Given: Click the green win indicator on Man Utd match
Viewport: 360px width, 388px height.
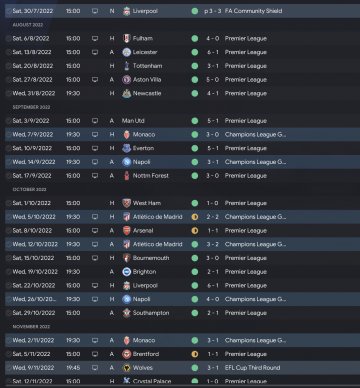Looking at the screenshot, I should [x=195, y=121].
